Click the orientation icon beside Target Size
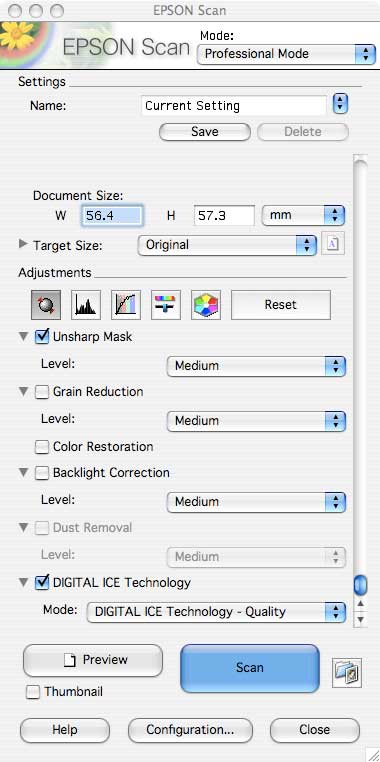 point(333,244)
